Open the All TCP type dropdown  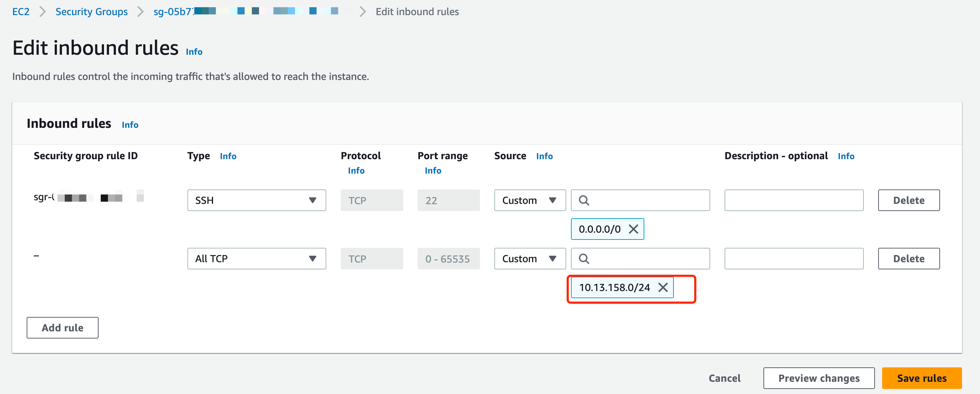pyautogui.click(x=257, y=259)
